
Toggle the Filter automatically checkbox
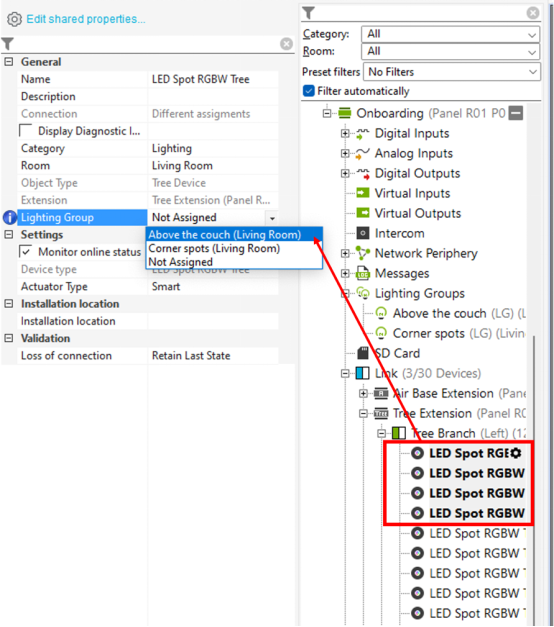pyautogui.click(x=309, y=91)
